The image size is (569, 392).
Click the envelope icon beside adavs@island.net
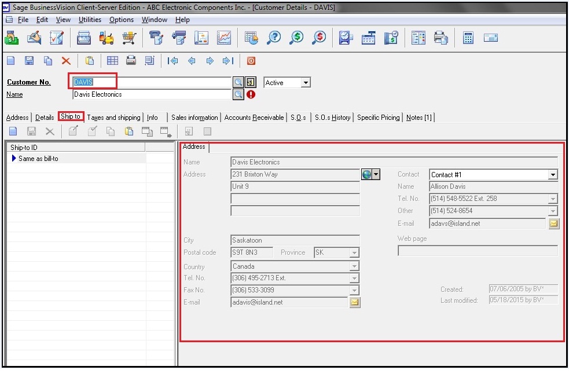(x=554, y=224)
